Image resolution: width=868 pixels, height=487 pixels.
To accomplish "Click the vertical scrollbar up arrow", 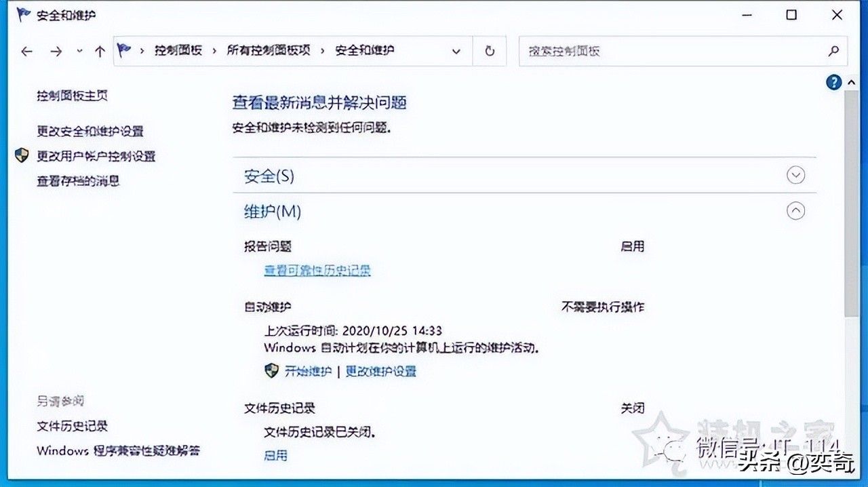I will [851, 81].
